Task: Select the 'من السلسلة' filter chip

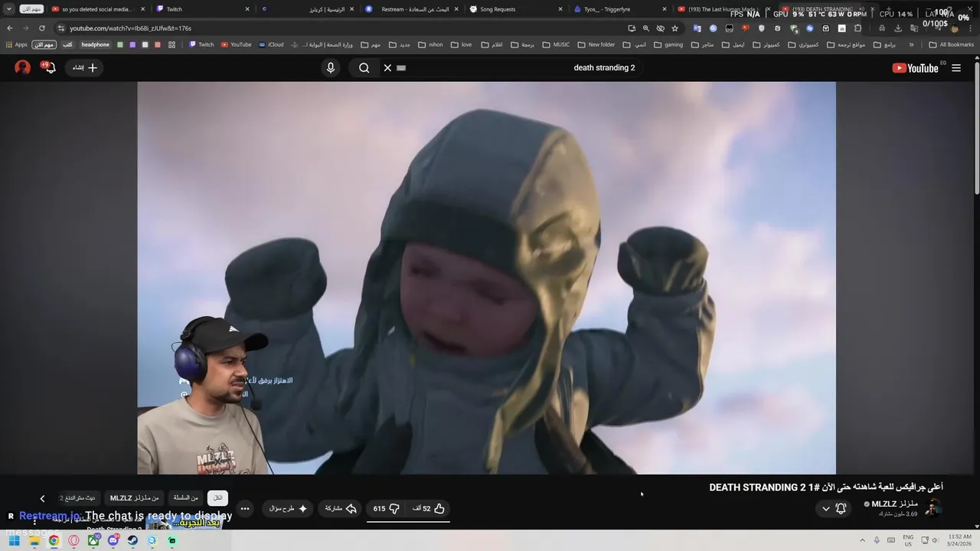Action: tap(185, 498)
